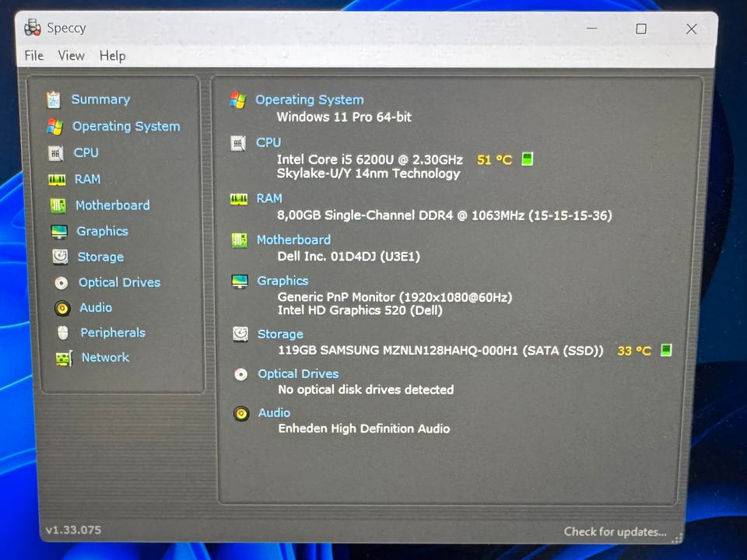Click the CPU icon in summary panel

coord(238,143)
